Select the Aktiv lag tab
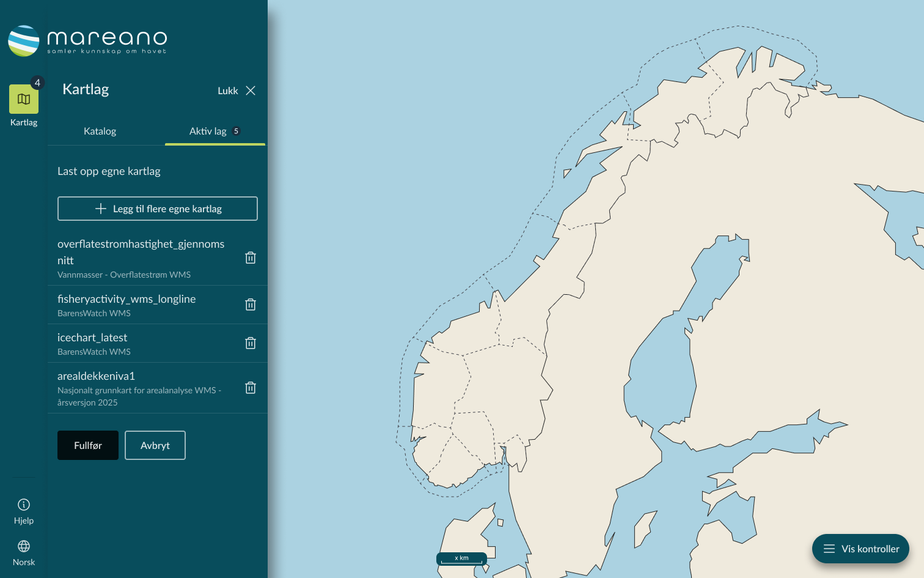 (215, 131)
